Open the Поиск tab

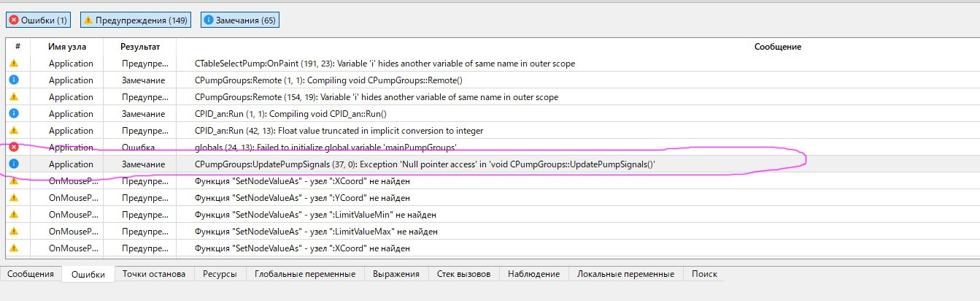[x=704, y=274]
